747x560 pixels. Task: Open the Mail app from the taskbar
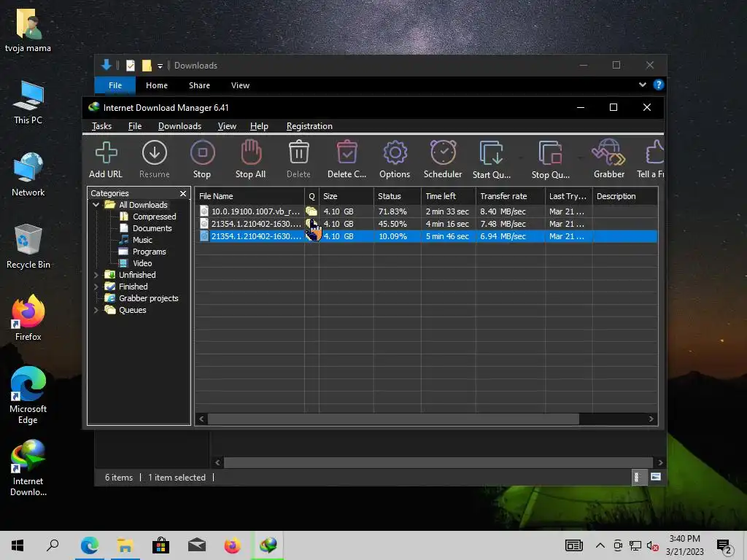click(x=197, y=545)
